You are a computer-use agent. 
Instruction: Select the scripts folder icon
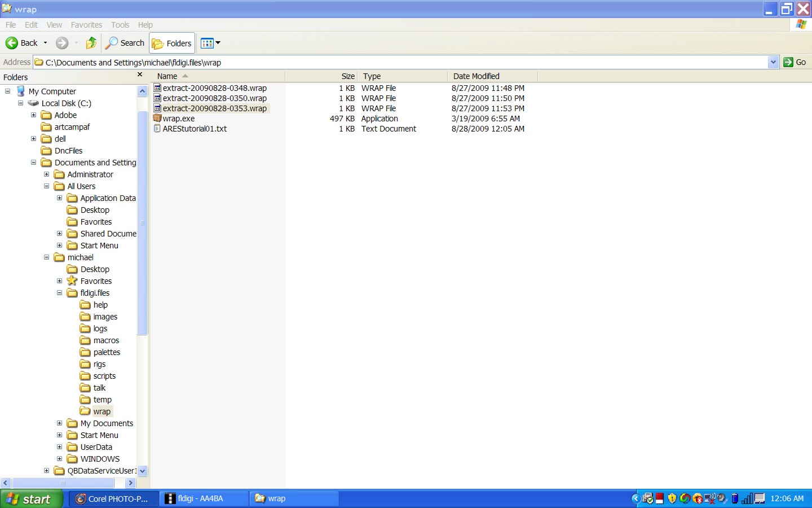click(x=85, y=376)
